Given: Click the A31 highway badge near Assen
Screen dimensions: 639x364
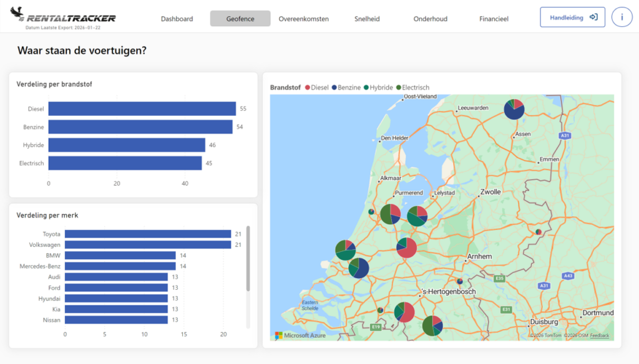Looking at the screenshot, I should [564, 136].
